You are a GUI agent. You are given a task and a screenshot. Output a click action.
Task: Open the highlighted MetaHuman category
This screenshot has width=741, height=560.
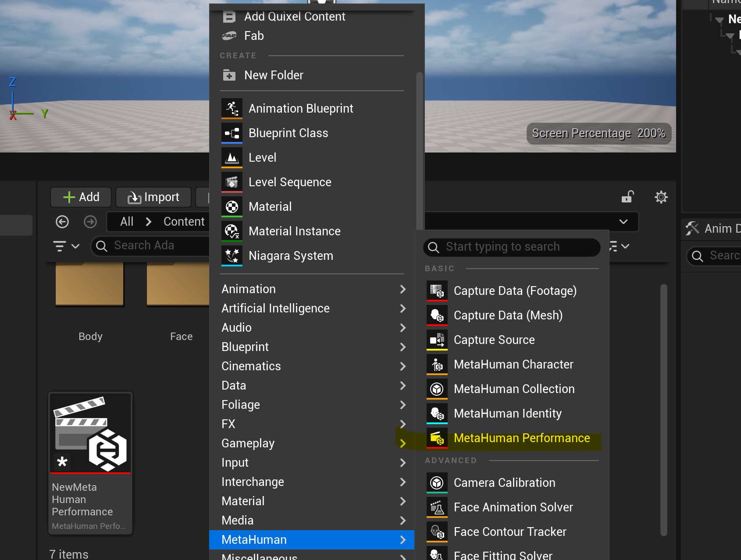(312, 540)
